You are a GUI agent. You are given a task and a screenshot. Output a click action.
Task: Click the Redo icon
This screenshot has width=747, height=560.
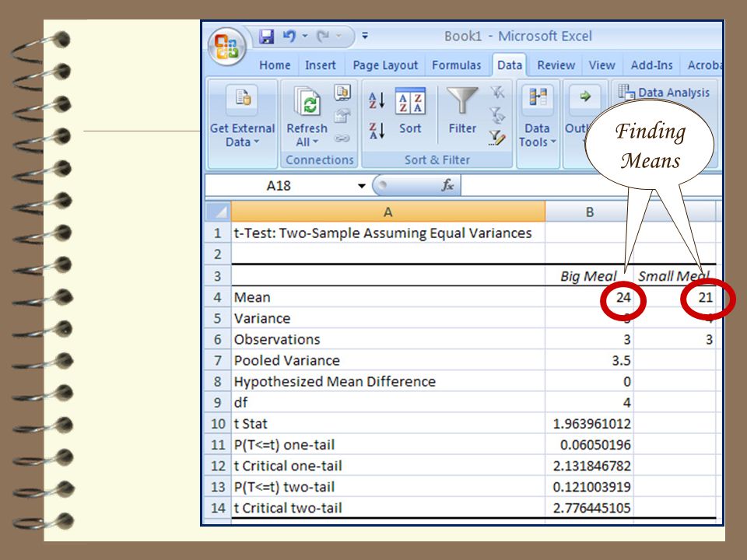tap(323, 37)
